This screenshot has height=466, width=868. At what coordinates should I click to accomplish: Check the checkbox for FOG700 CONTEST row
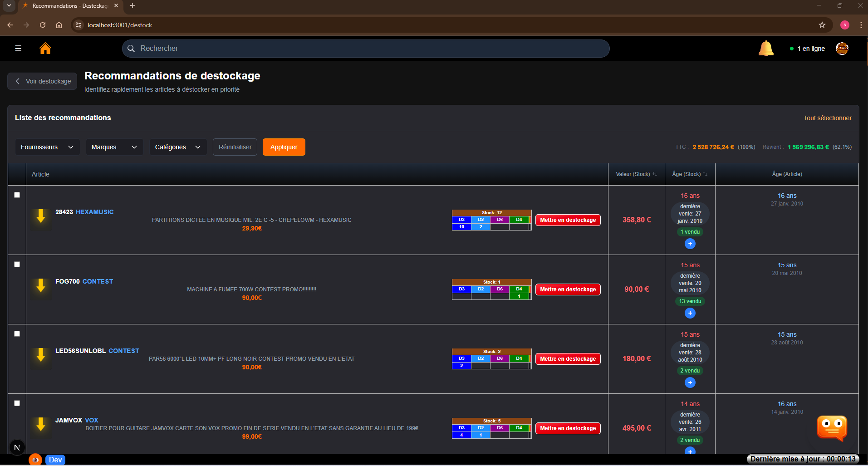pos(17,264)
